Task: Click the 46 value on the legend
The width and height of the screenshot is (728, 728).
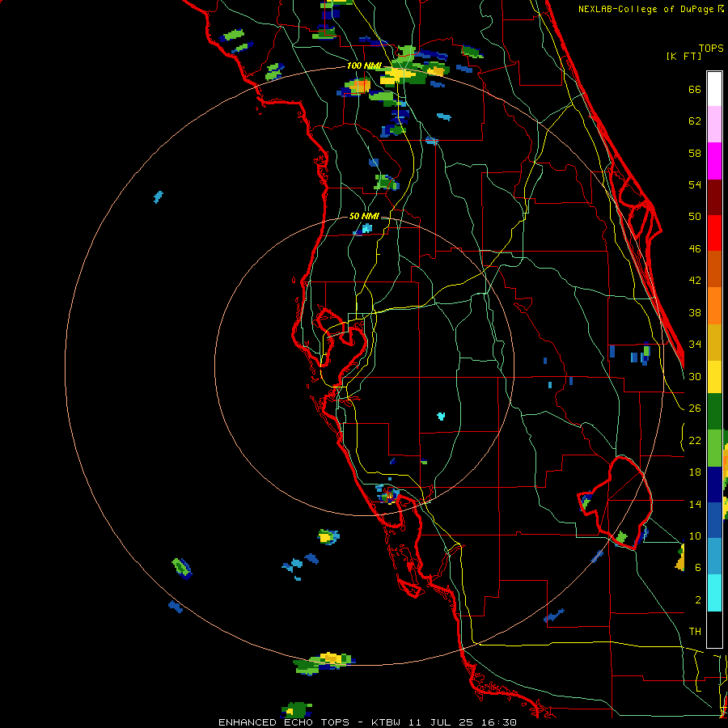Action: 695,248
